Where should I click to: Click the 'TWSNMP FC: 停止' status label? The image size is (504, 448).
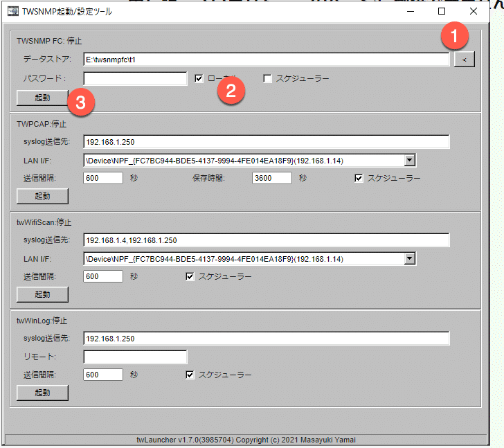tap(49, 41)
